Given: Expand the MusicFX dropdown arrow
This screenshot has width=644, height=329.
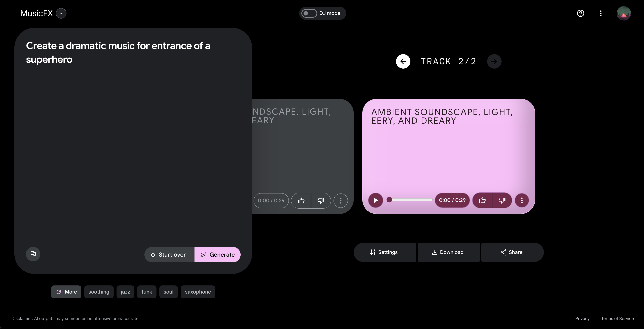Looking at the screenshot, I should (x=61, y=13).
